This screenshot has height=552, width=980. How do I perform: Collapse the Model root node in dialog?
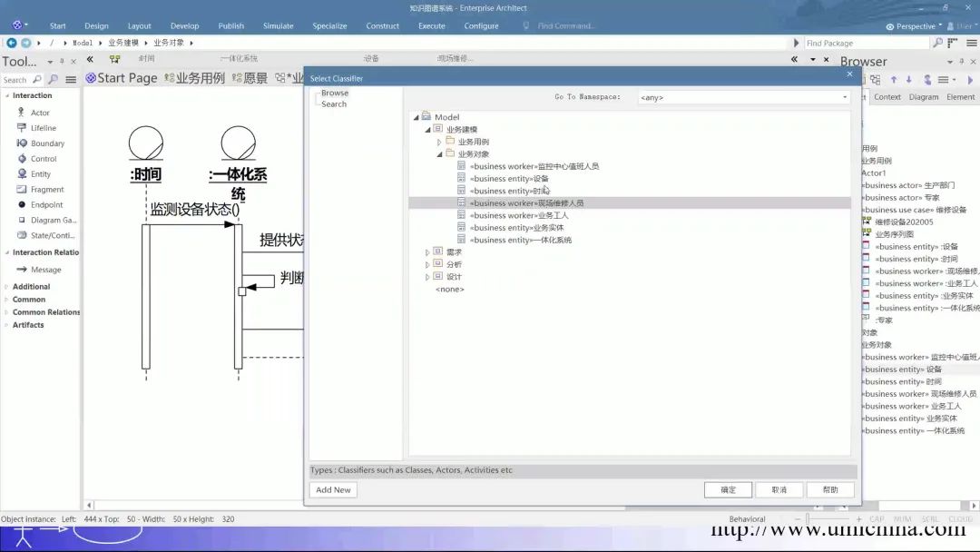pyautogui.click(x=416, y=117)
